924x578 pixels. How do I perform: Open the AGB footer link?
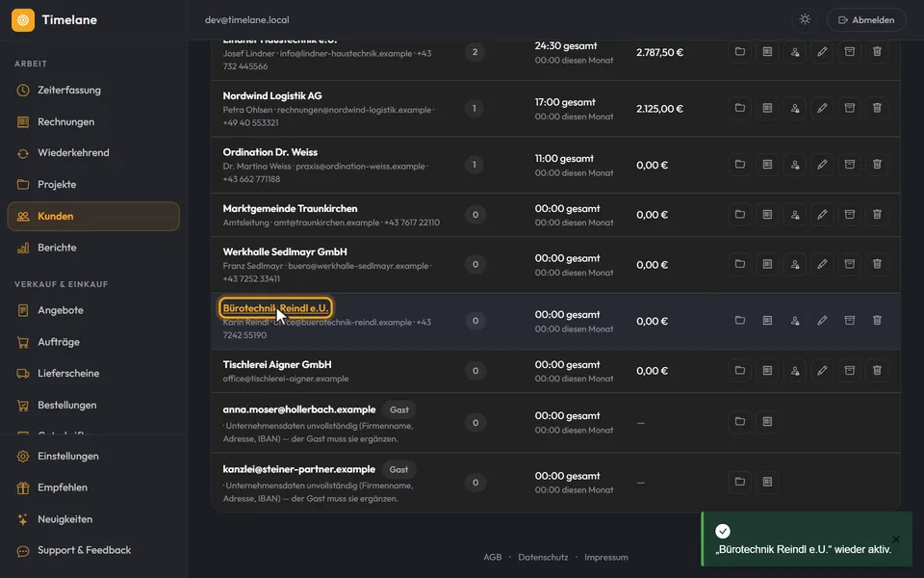click(x=493, y=558)
